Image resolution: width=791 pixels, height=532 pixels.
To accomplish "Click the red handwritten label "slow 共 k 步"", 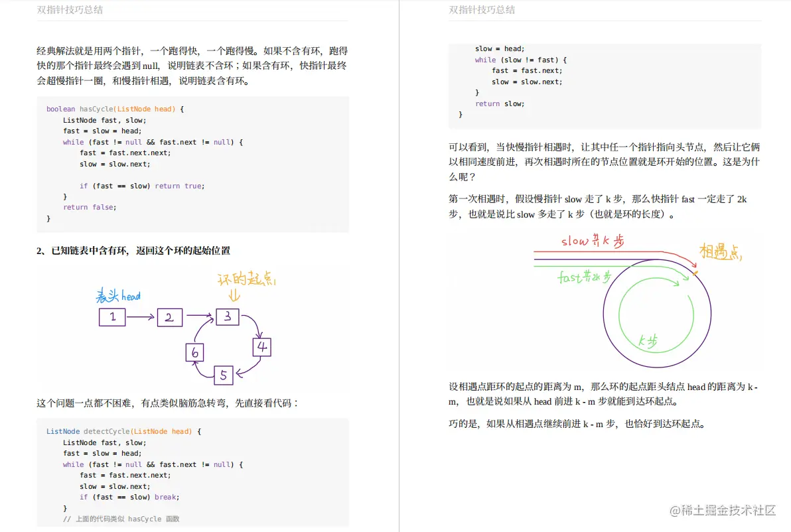I will coord(593,241).
